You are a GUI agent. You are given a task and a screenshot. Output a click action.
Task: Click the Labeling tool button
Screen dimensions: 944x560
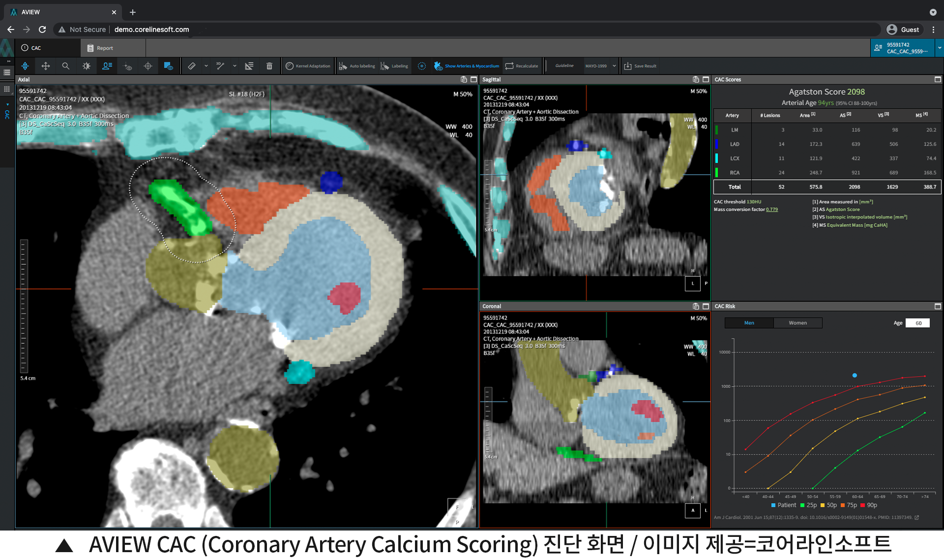394,66
